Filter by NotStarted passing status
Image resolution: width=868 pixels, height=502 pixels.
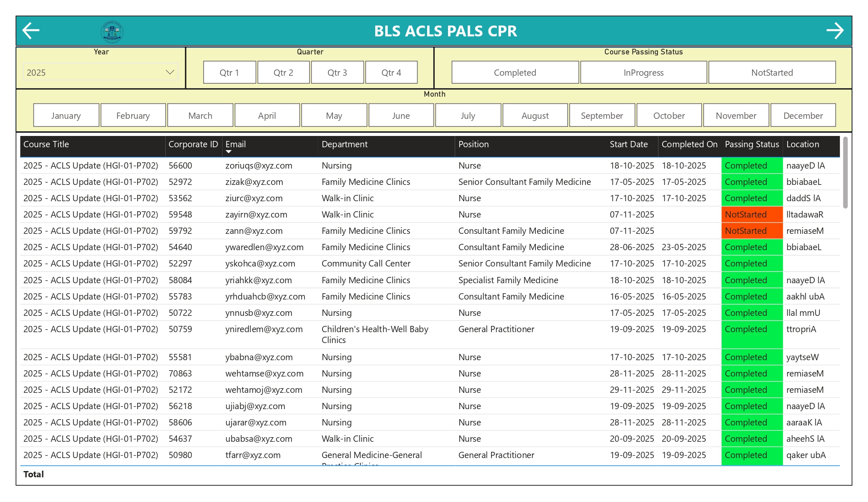(x=772, y=72)
